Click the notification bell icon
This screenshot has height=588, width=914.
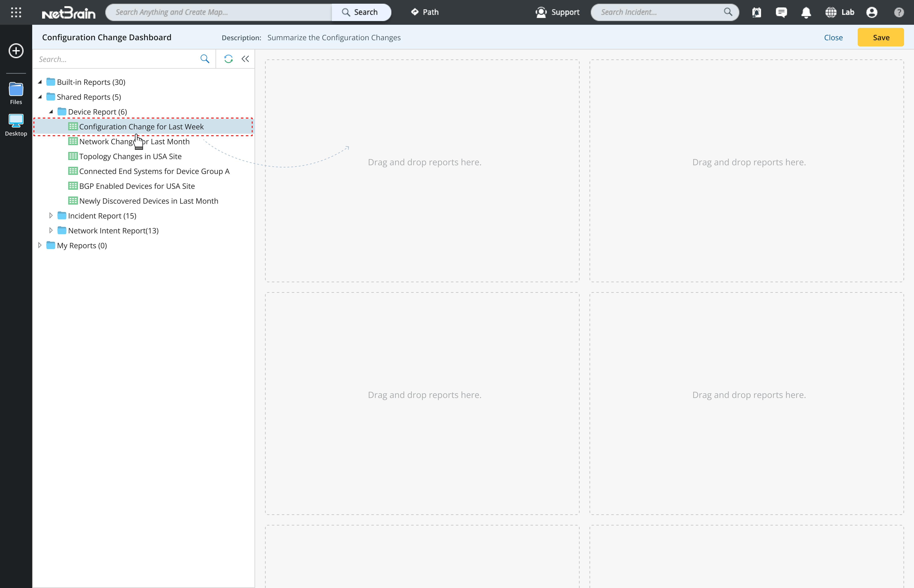coord(806,12)
